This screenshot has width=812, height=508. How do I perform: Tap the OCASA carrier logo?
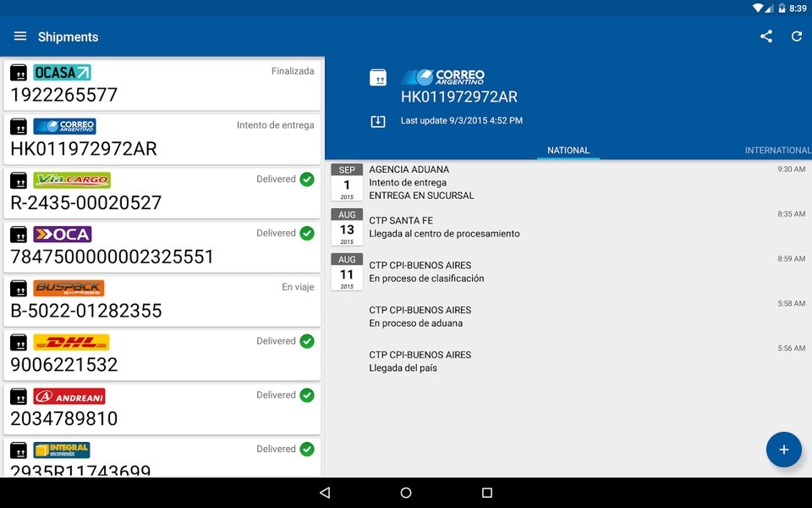pos(62,73)
